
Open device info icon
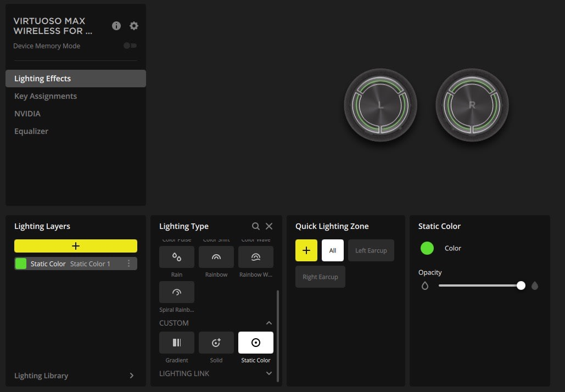[116, 26]
